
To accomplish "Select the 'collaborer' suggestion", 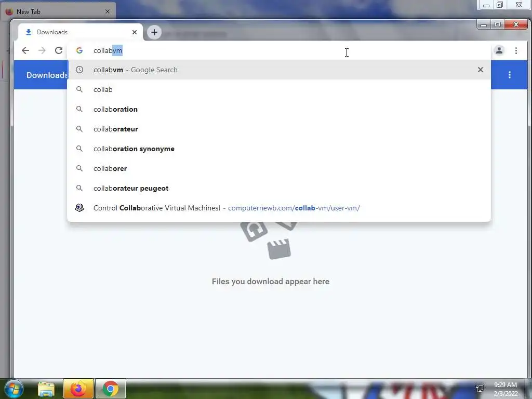I will [279, 168].
